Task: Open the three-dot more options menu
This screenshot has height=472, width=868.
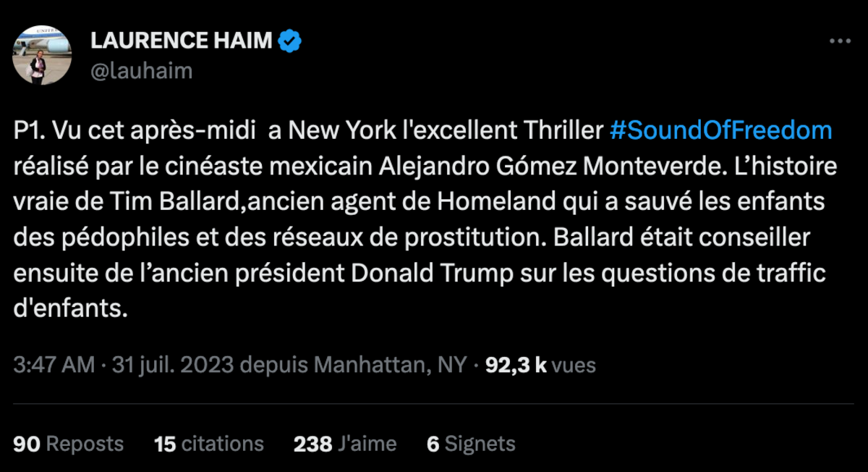Action: (840, 41)
